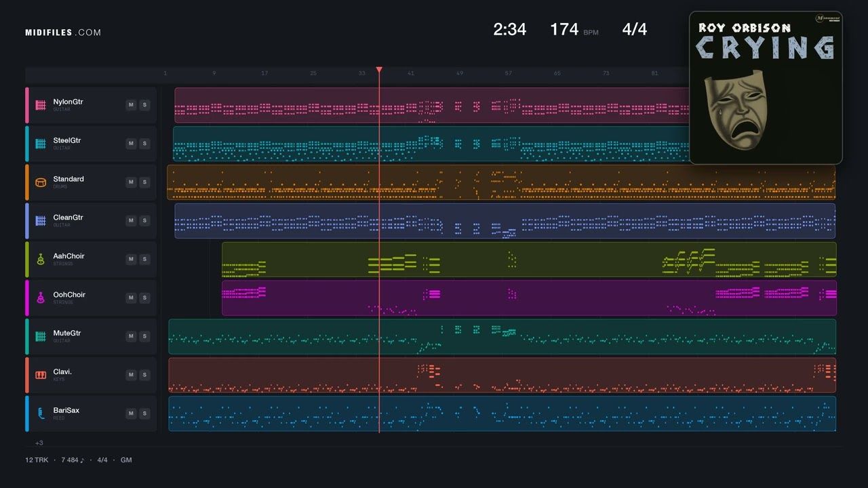Image resolution: width=868 pixels, height=488 pixels.
Task: Mute the SteelGtr track
Action: pyautogui.click(x=131, y=144)
